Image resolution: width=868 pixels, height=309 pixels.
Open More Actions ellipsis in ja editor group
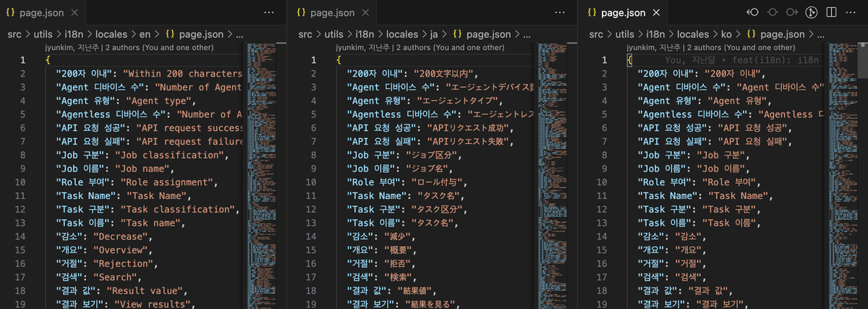tap(561, 12)
